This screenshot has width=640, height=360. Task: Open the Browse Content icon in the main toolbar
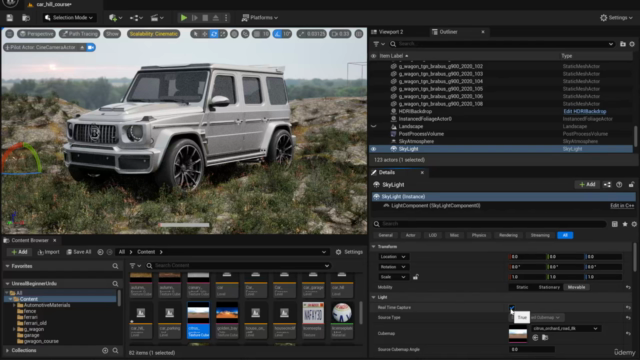(x=26, y=18)
